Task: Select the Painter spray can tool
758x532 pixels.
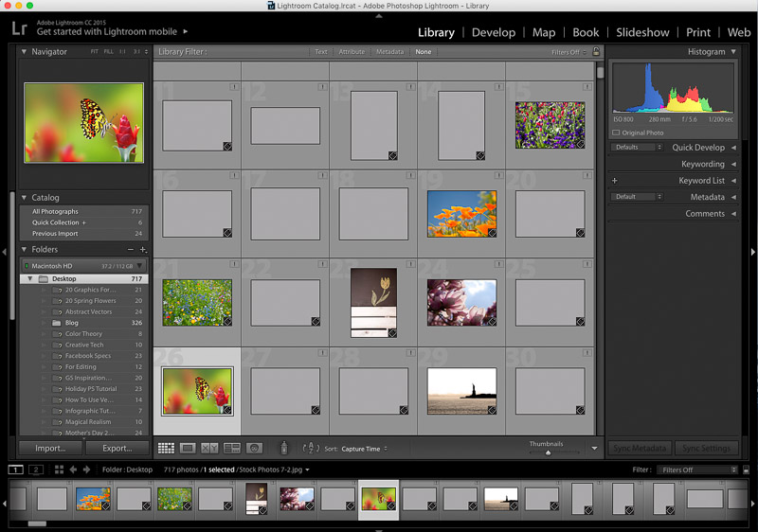Action: click(284, 448)
